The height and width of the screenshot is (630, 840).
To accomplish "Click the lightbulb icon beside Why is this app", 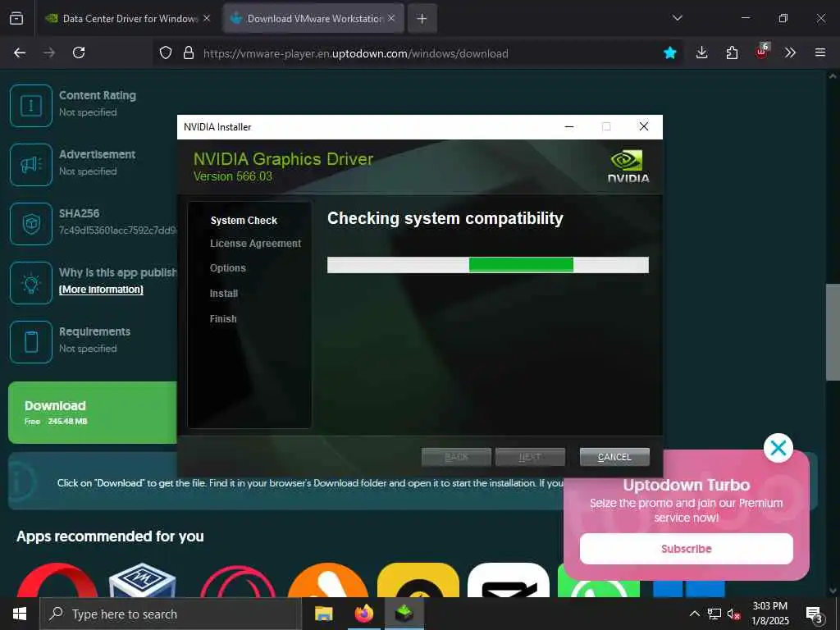I will coord(31,283).
